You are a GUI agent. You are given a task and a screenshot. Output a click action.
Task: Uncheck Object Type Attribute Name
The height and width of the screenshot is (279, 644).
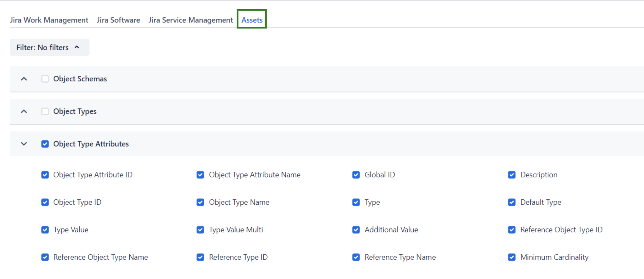coord(200,175)
